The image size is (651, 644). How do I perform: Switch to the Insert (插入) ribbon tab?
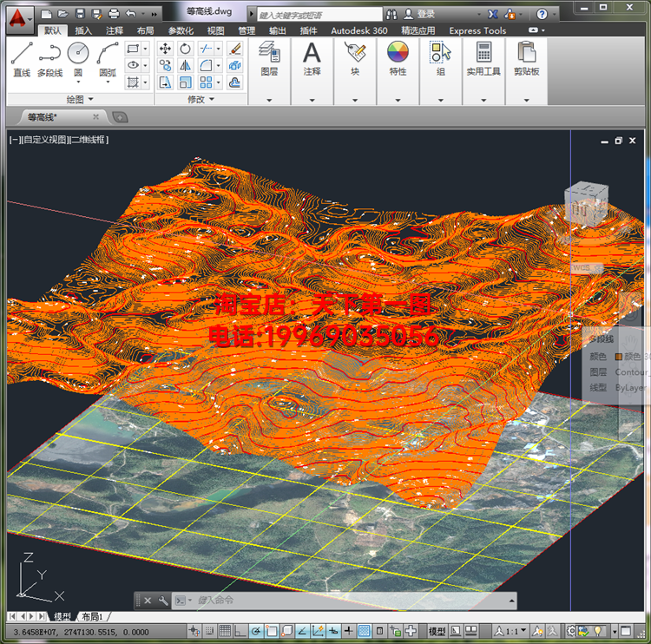pos(83,30)
